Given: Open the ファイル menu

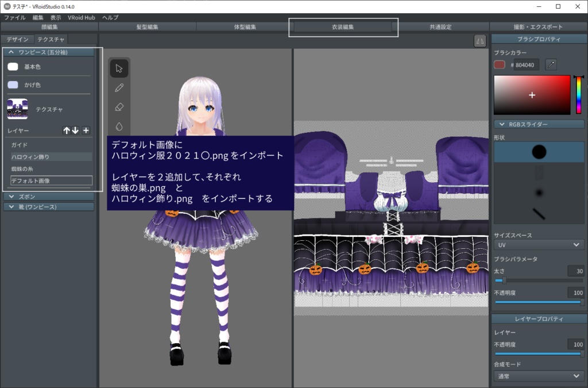Looking at the screenshot, I should coord(14,17).
